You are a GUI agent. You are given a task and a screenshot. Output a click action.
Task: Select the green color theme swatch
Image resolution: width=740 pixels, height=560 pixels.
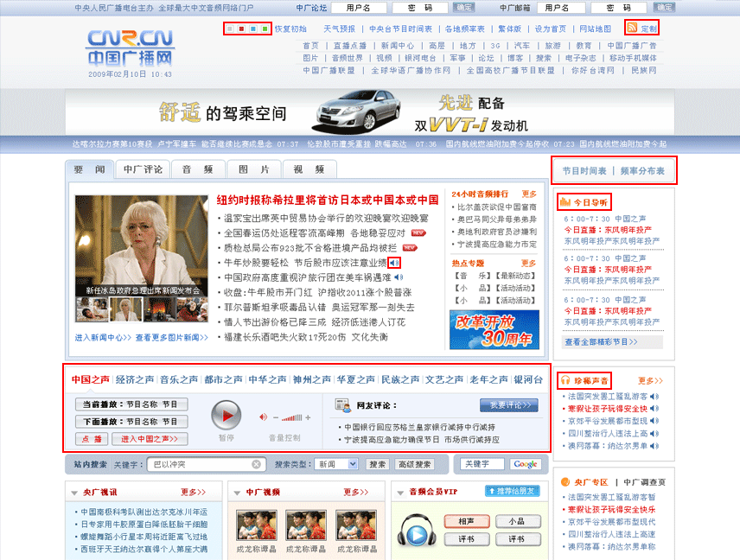pyautogui.click(x=264, y=29)
